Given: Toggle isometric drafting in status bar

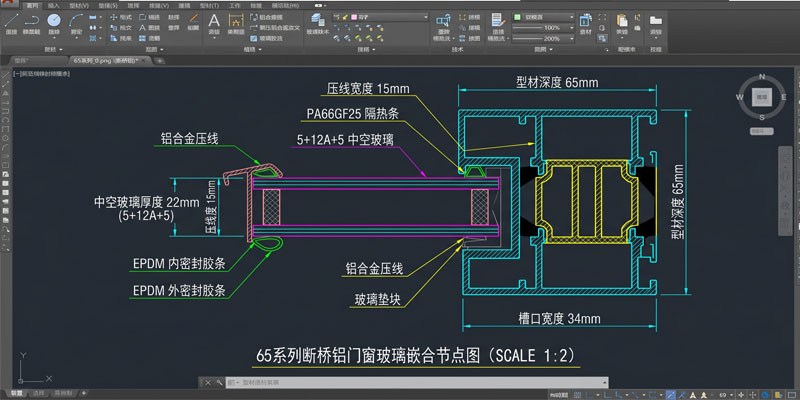Looking at the screenshot, I should 635,394.
